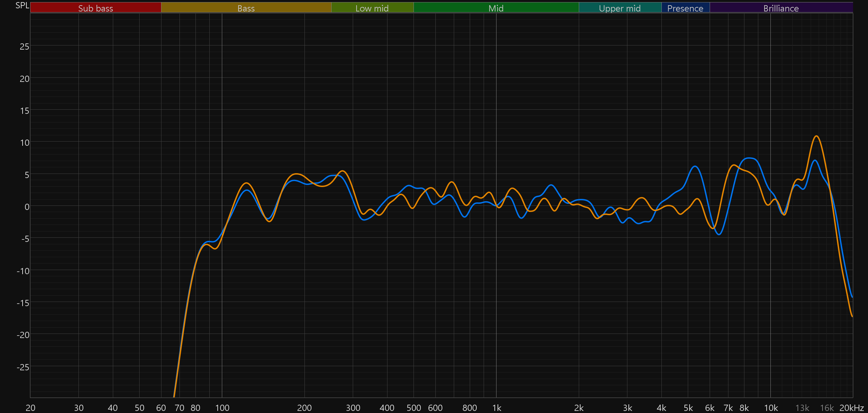Click the orange curve's highest peak
The height and width of the screenshot is (413, 868).
pyautogui.click(x=816, y=136)
